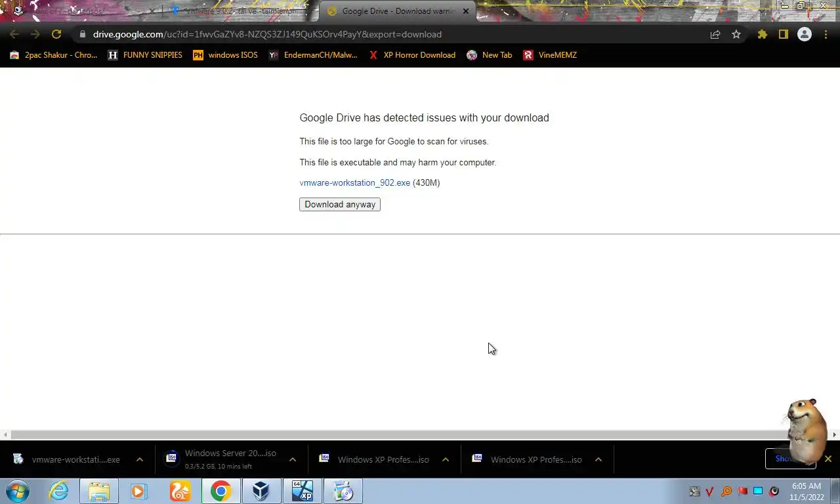Viewport: 840px width, 504px height.
Task: Open the FUNNY SNIPPIES bookmark
Action: click(145, 55)
